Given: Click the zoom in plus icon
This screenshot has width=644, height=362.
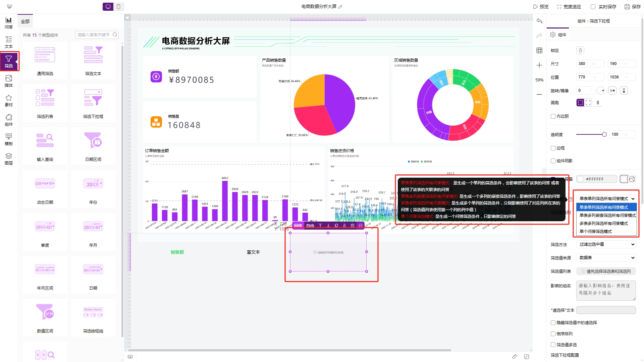Looking at the screenshot, I should [539, 65].
